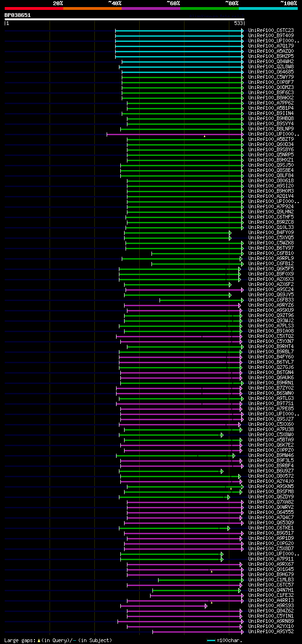Select the query label BP038651
This screenshot has width=302, height=644.
18,15
